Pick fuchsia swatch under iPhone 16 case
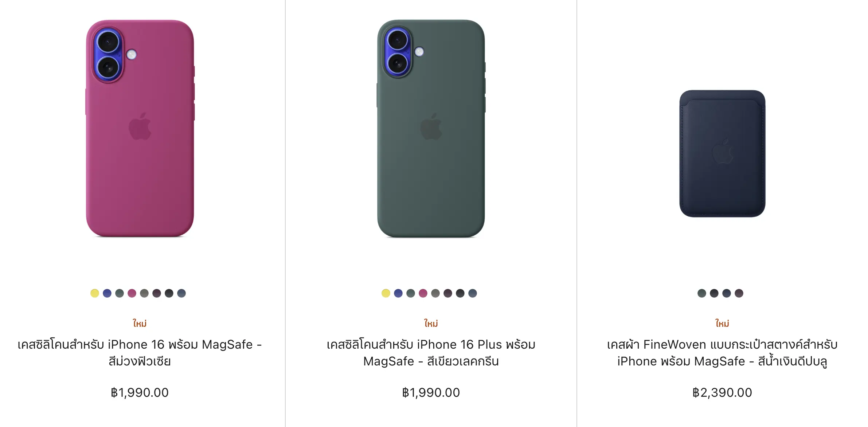This screenshot has width=868, height=427. (x=132, y=293)
